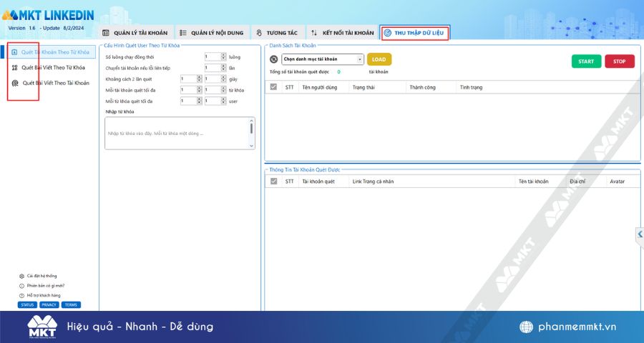Open Quét Bài Viết Theo Tài Khoản sidebar icon
This screenshot has height=343, width=644.
point(15,83)
